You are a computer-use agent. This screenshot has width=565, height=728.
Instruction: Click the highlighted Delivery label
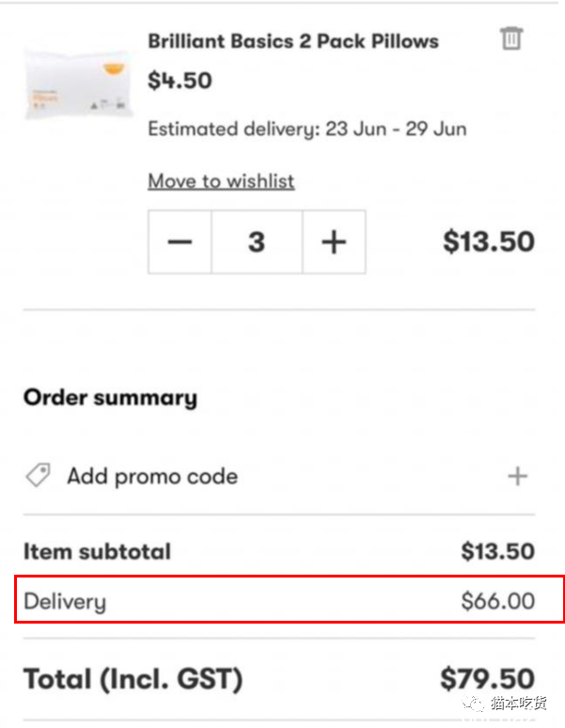point(65,601)
